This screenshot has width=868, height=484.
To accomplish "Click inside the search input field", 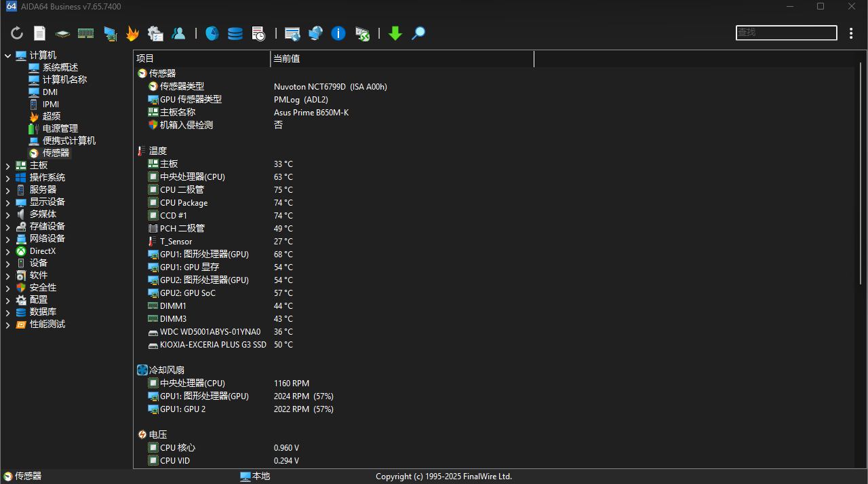I will pyautogui.click(x=786, y=33).
